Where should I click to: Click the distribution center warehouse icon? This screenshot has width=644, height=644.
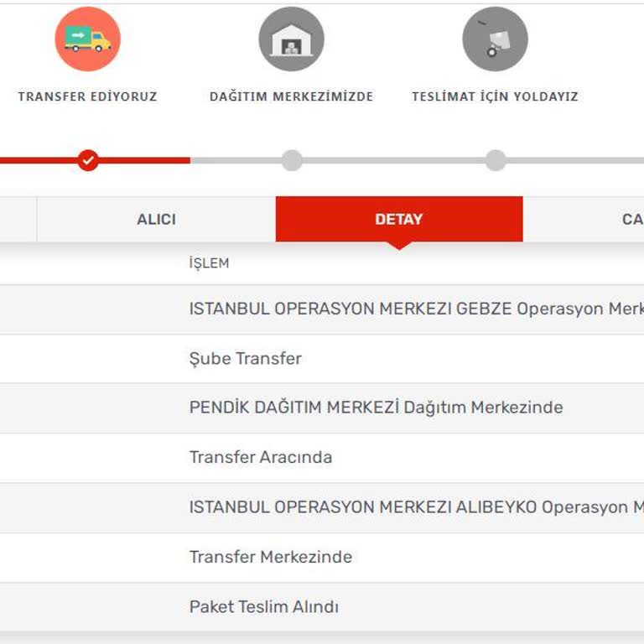292,39
